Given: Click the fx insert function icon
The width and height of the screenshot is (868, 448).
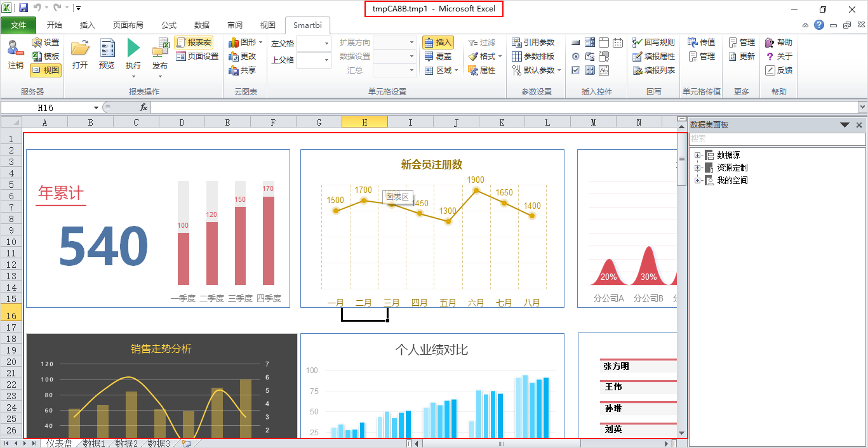Looking at the screenshot, I should coord(144,107).
